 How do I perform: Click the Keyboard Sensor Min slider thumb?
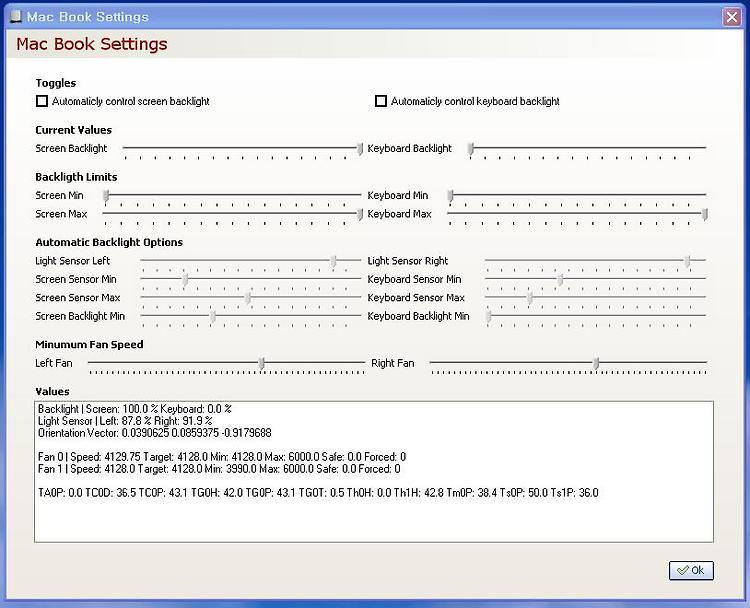pyautogui.click(x=561, y=280)
